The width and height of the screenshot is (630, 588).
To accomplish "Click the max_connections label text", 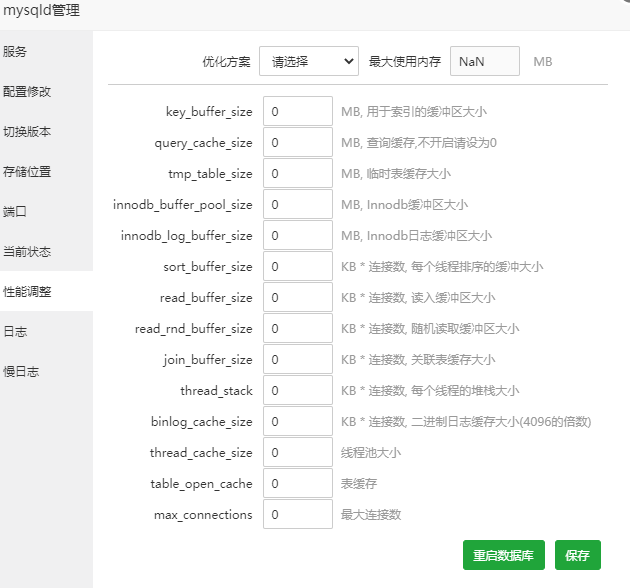I will click(x=203, y=515).
